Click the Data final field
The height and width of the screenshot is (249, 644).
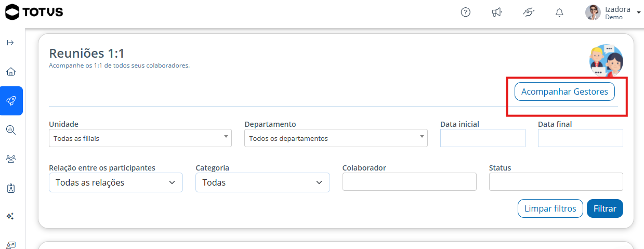[x=581, y=138]
